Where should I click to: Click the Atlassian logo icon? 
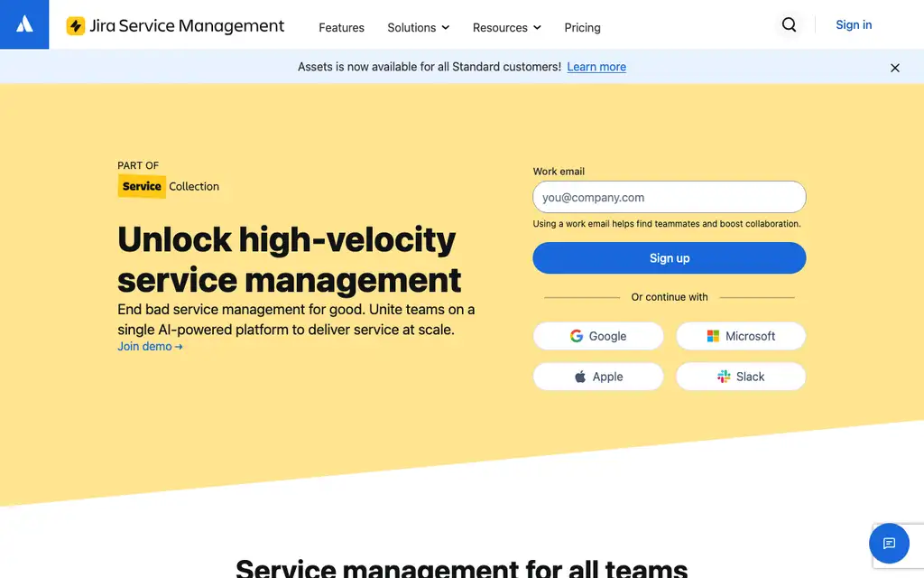click(x=24, y=24)
